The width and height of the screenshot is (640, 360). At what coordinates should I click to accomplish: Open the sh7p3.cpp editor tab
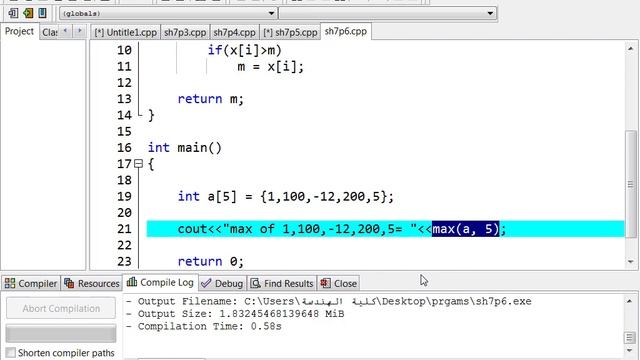coord(185,33)
